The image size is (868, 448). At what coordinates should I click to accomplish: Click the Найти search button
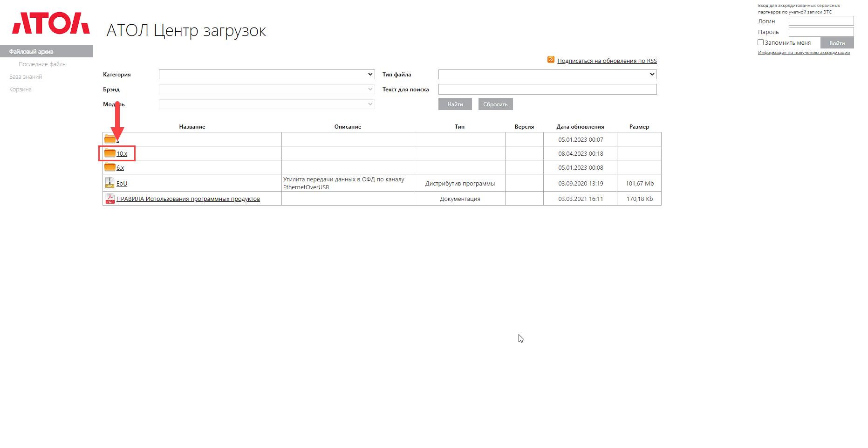(x=455, y=104)
